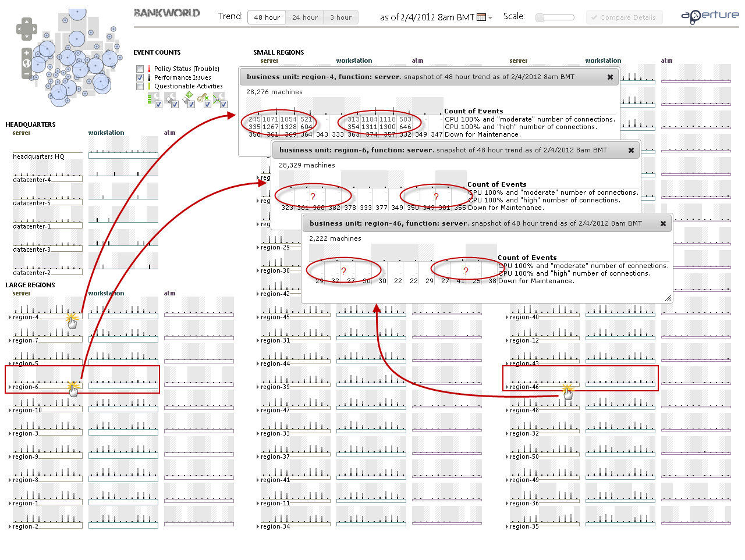This screenshot has height=560, width=745.
Task: Expand the region-12 row
Action: click(x=507, y=341)
